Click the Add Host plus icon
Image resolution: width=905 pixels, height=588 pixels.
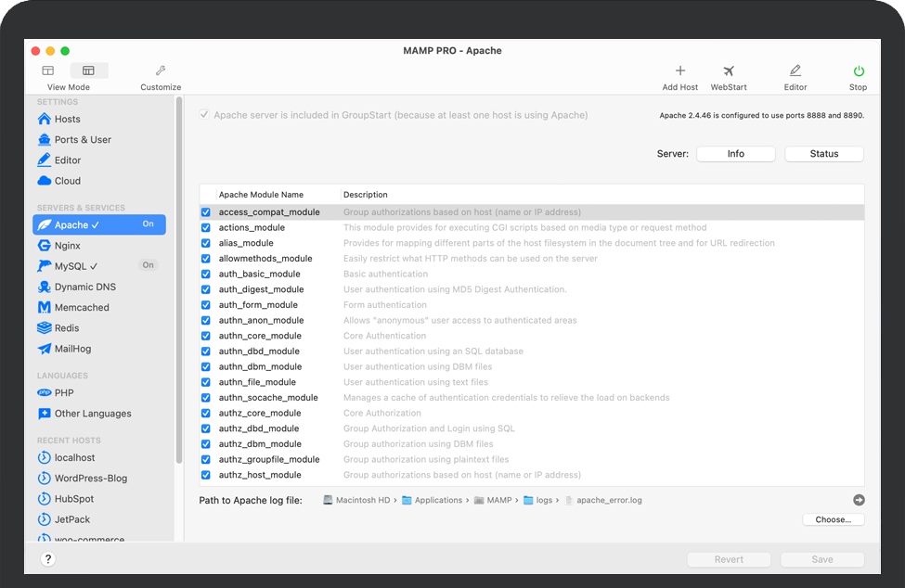tap(679, 71)
